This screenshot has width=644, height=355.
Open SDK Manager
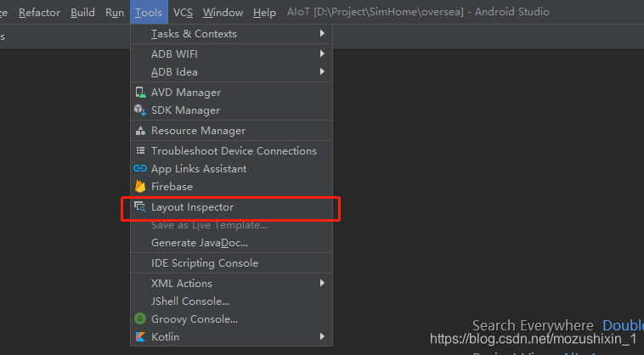(x=231, y=110)
